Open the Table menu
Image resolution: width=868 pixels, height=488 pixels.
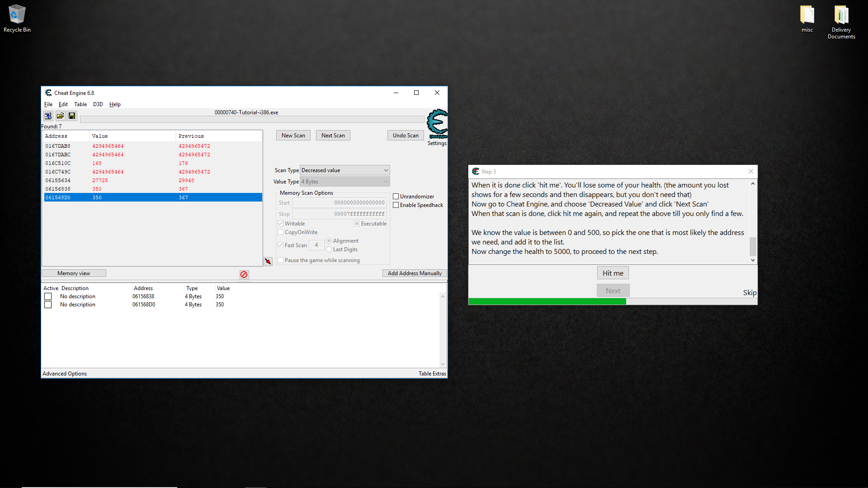coord(80,104)
